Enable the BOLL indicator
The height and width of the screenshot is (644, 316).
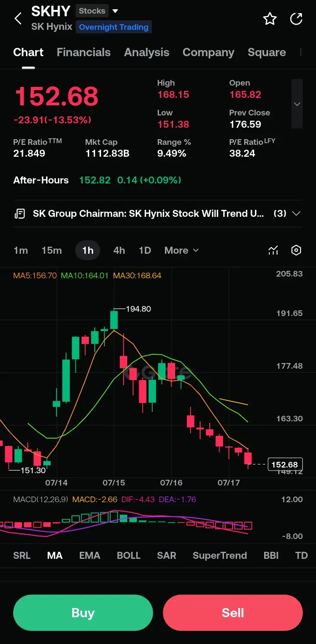pos(129,555)
